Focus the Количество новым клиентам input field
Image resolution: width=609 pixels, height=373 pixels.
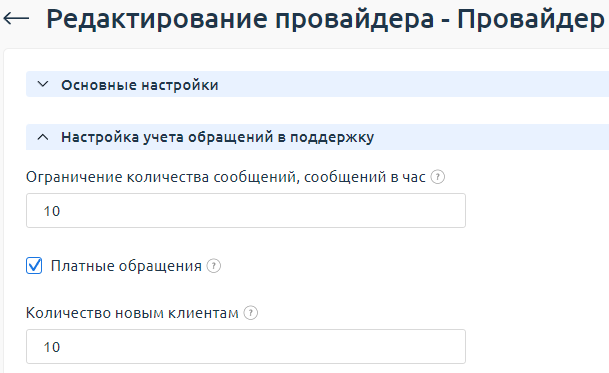246,347
